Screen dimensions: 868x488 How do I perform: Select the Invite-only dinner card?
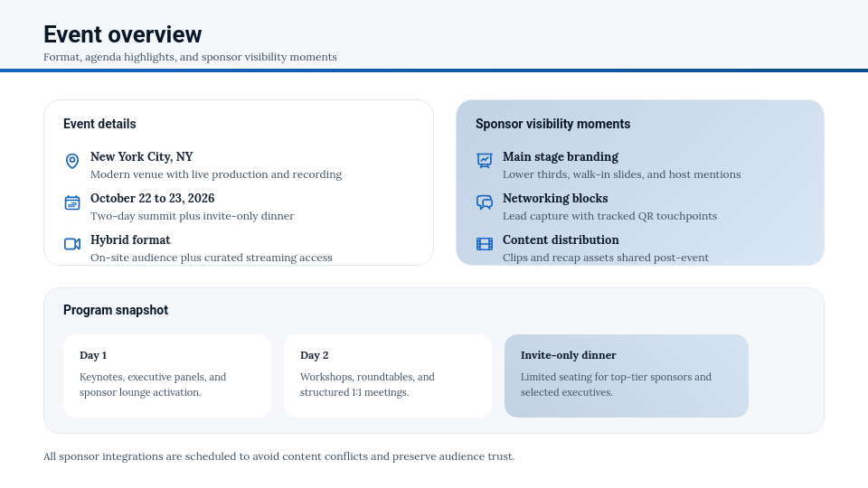click(x=627, y=376)
